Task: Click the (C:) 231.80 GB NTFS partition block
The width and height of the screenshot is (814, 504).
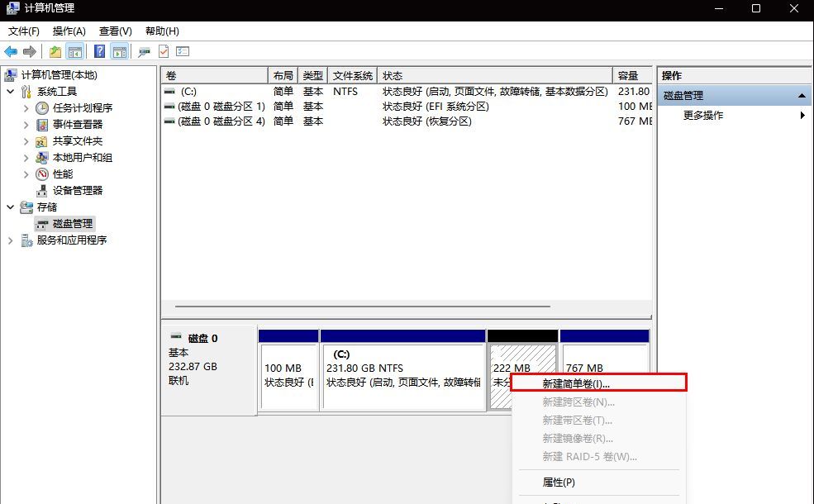Action: pos(402,369)
